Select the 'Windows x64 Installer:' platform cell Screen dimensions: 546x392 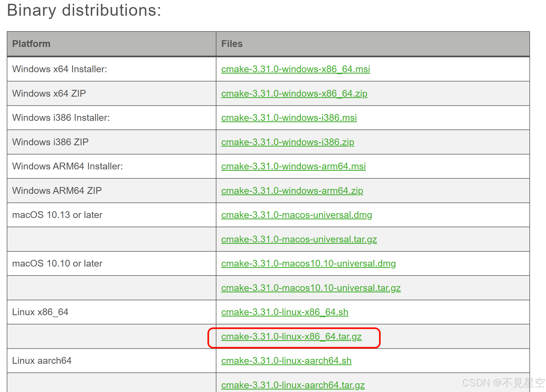tap(112, 69)
